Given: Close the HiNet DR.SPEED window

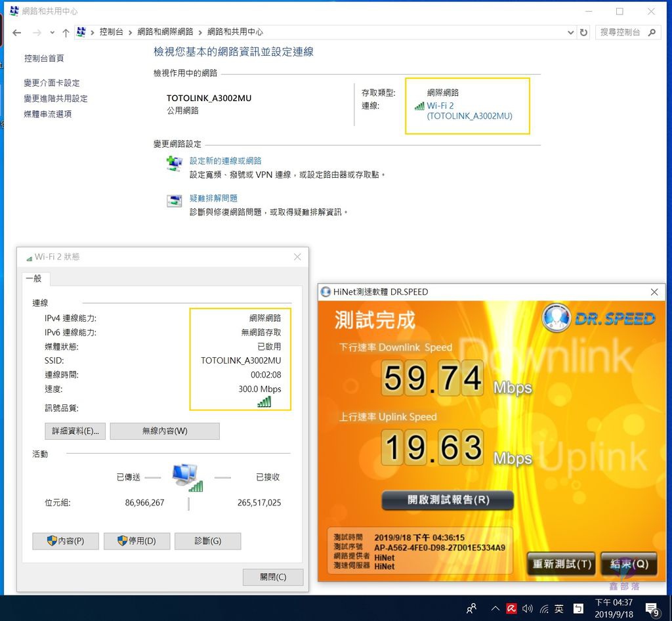Looking at the screenshot, I should pos(654,292).
